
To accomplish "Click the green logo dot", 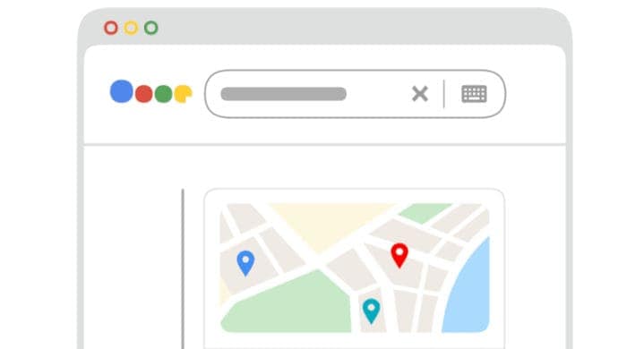I will pyautogui.click(x=164, y=94).
